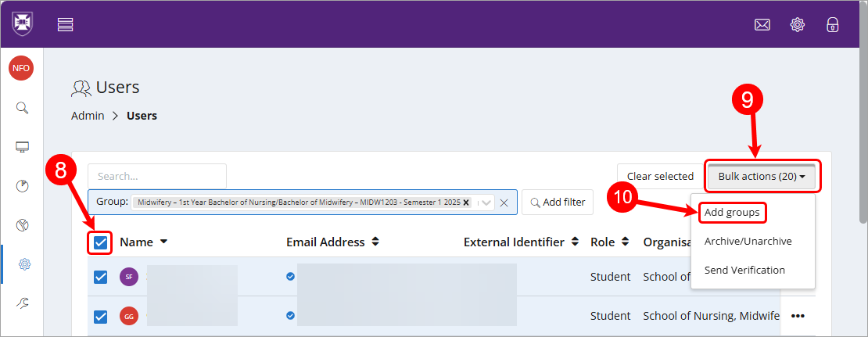Click the Add filter button
This screenshot has width=868, height=337.
558,203
